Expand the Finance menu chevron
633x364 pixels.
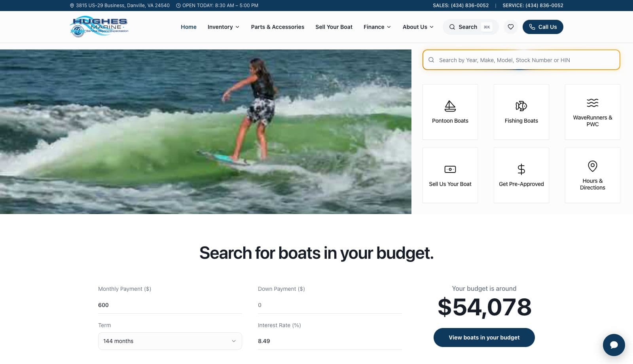coord(389,27)
